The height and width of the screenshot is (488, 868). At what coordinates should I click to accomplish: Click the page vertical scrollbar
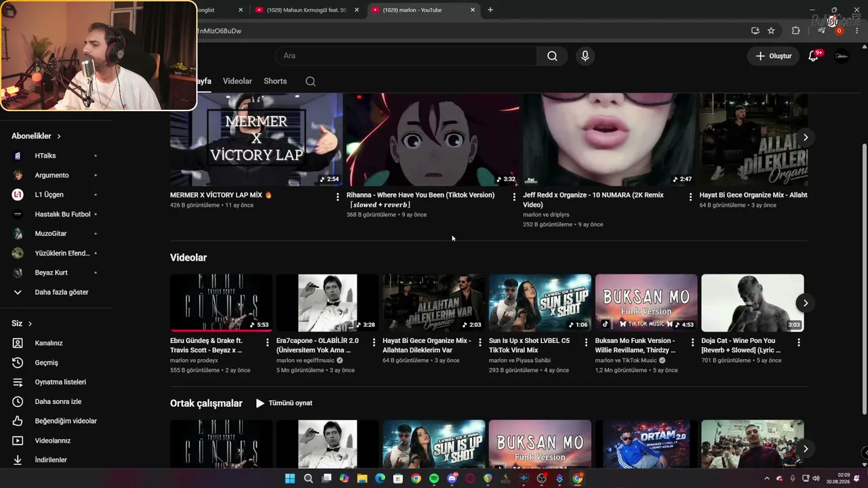tap(864, 278)
